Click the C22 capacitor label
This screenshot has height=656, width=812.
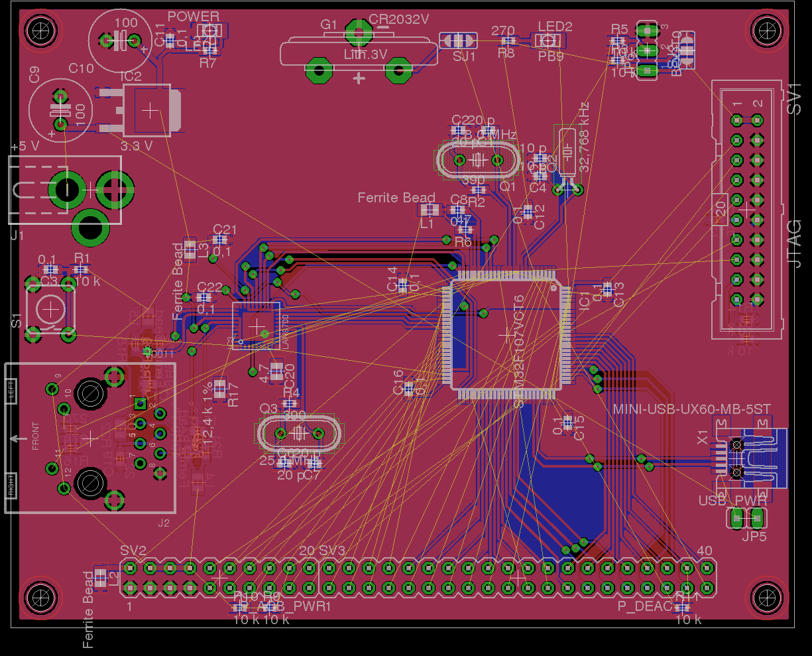coord(210,287)
